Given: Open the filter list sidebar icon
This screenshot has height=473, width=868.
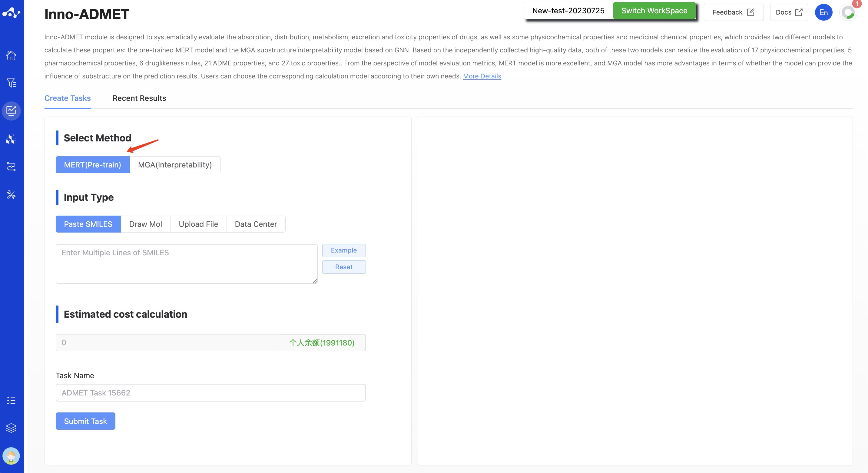Looking at the screenshot, I should [12, 83].
